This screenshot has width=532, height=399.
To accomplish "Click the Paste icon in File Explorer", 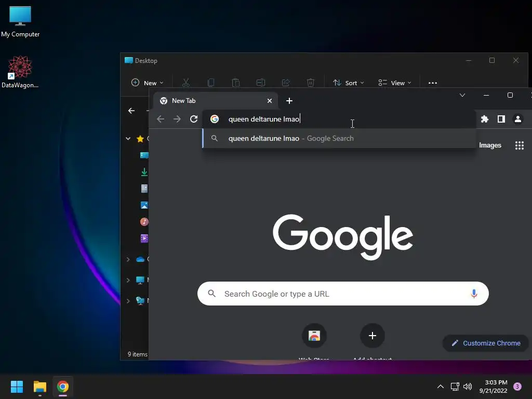I will (x=236, y=83).
